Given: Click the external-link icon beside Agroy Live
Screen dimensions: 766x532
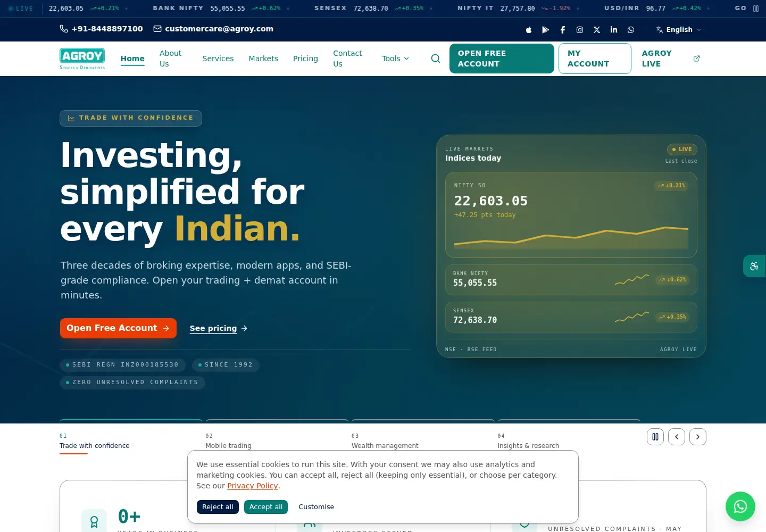Looking at the screenshot, I should [x=697, y=59].
